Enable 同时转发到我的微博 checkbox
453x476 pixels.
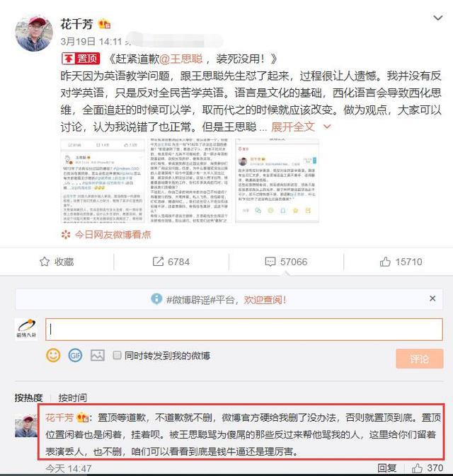117,355
